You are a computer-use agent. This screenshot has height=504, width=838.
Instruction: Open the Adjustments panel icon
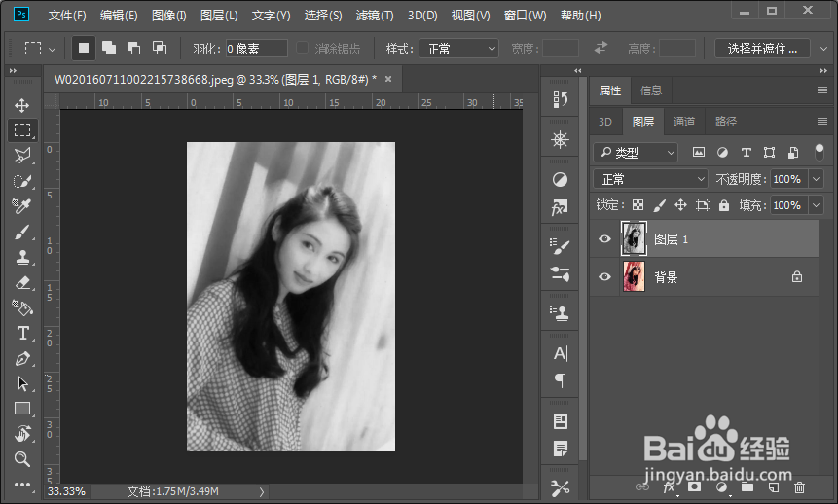(560, 180)
